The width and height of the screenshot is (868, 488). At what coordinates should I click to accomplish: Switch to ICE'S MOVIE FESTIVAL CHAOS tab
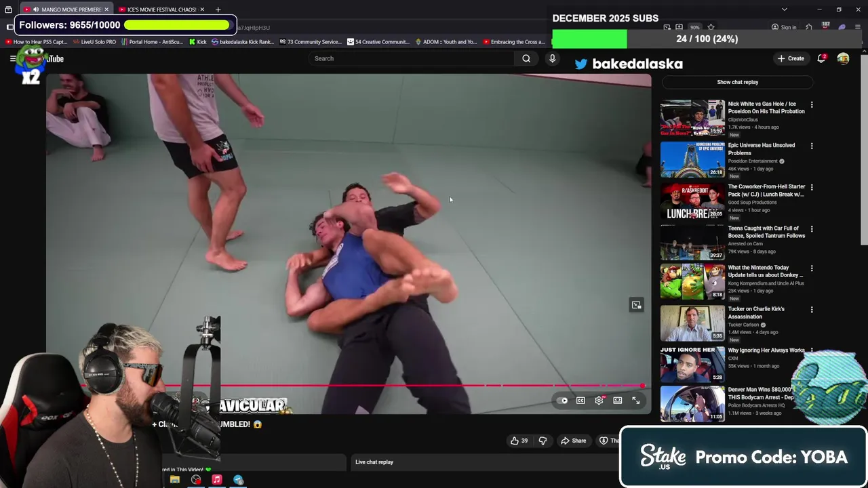click(x=161, y=9)
